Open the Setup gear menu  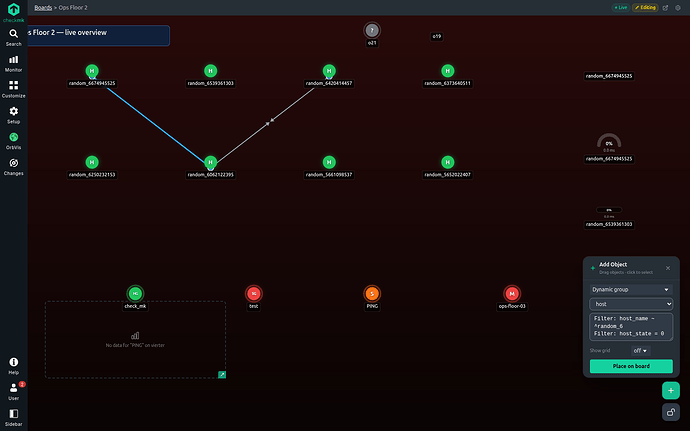14,115
